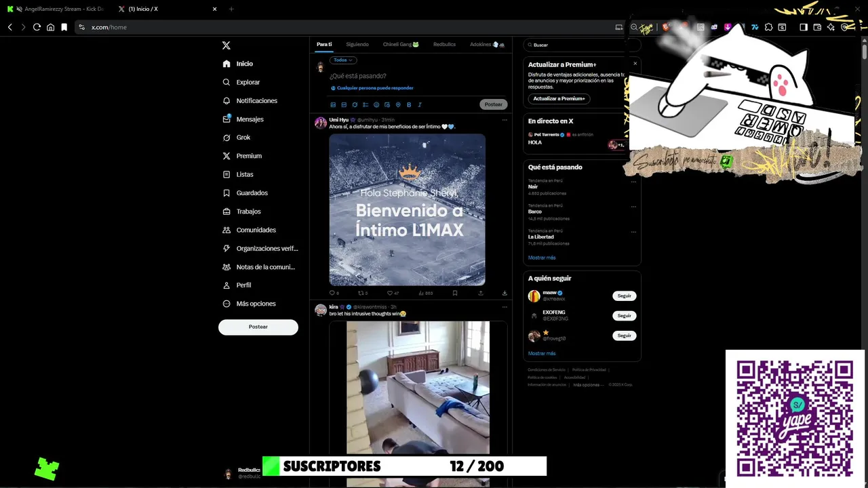Add image to post composer
Screen dimensions: 868x488
tap(333, 104)
